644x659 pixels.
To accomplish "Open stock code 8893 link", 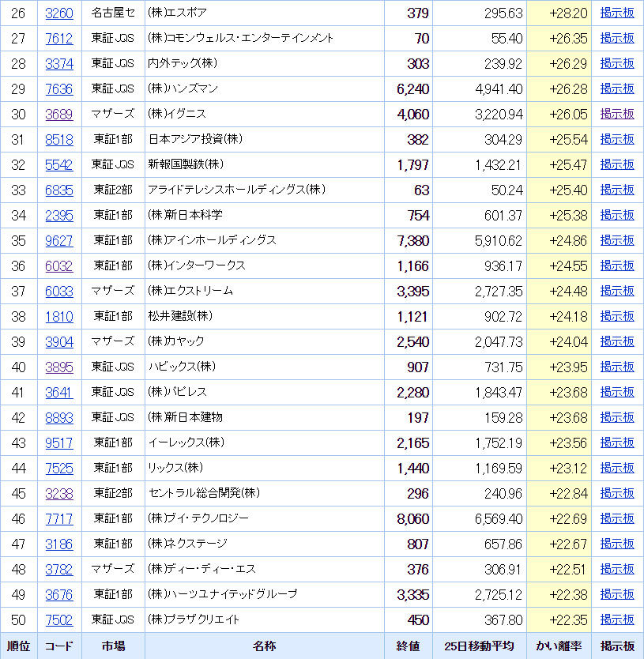I will coord(59,418).
